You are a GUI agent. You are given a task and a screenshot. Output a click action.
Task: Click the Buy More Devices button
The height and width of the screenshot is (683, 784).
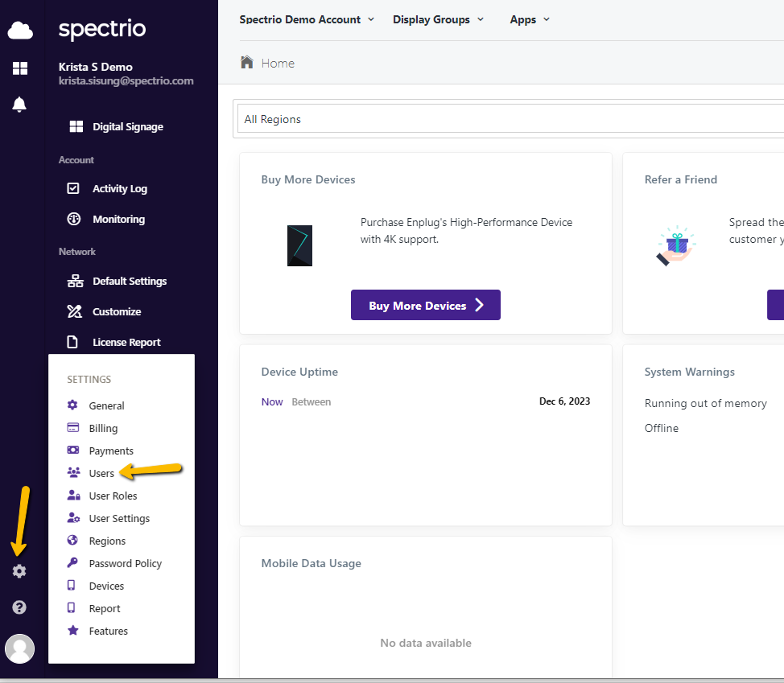pyautogui.click(x=425, y=305)
